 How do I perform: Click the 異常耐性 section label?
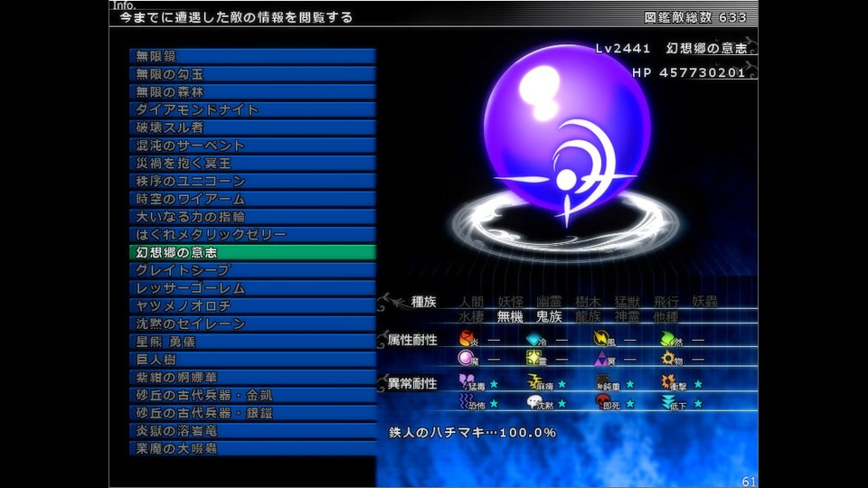(x=412, y=383)
